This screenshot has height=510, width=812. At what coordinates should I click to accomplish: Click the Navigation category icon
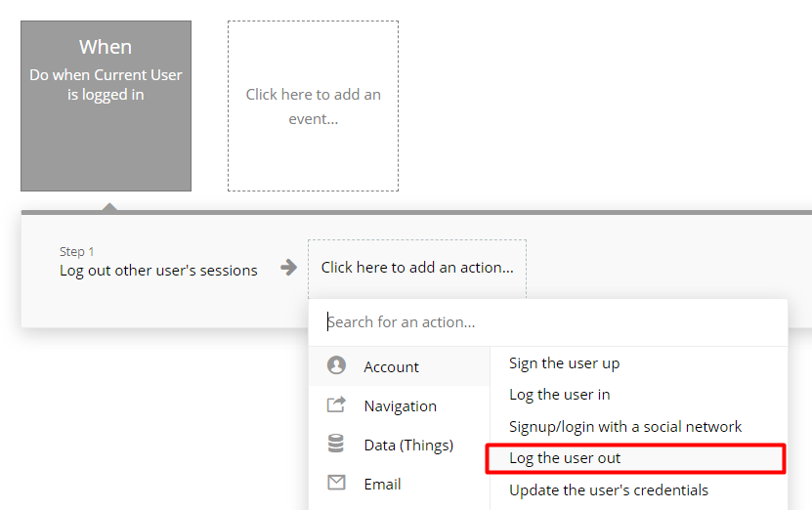click(x=336, y=404)
